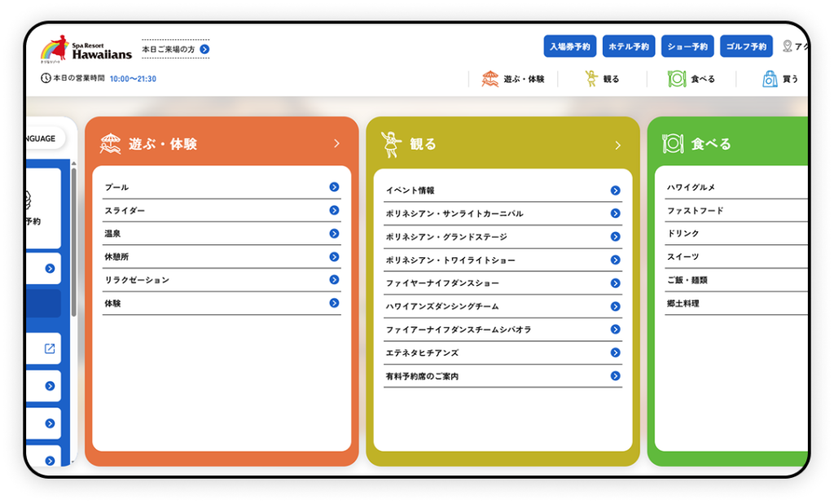Open the ハワイグルメ link
The height and width of the screenshot is (504, 834).
pos(691,187)
